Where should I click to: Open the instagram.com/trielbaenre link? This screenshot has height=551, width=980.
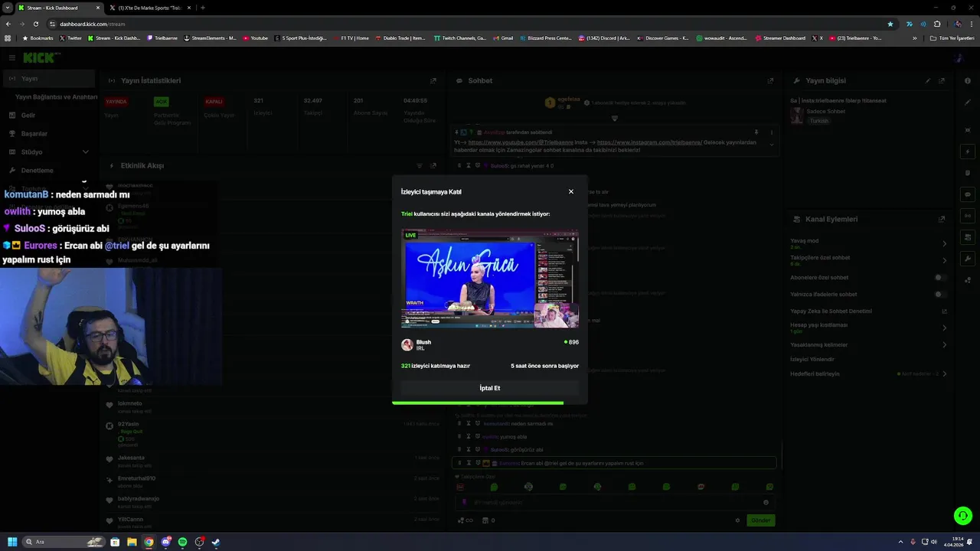(650, 142)
